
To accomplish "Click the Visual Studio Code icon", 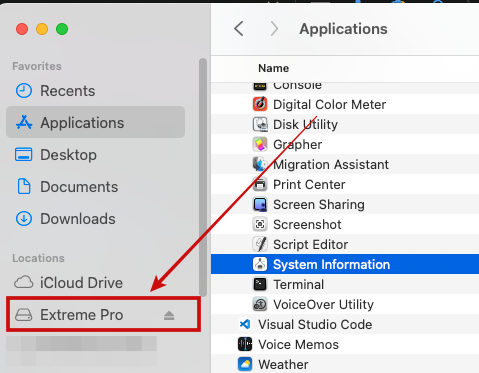I will coord(245,324).
